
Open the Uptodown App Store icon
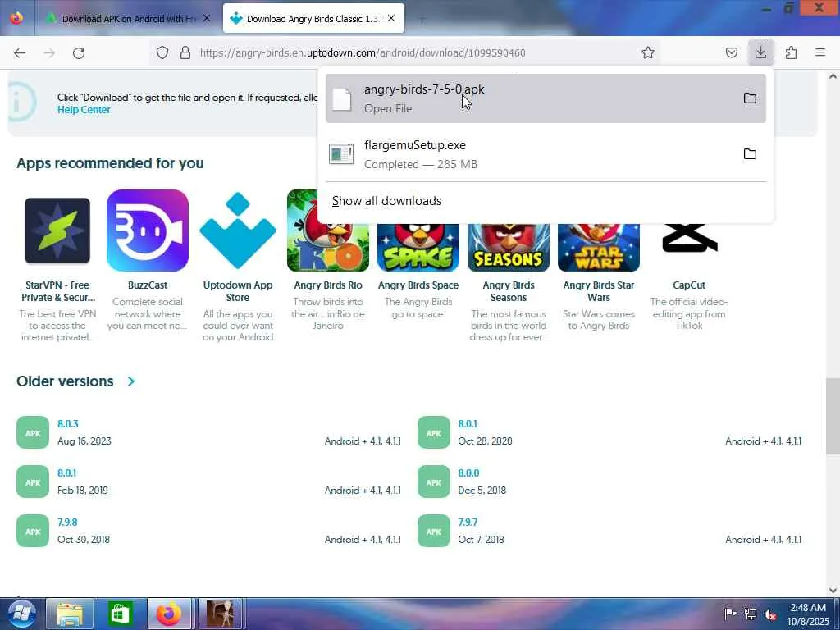[238, 231]
